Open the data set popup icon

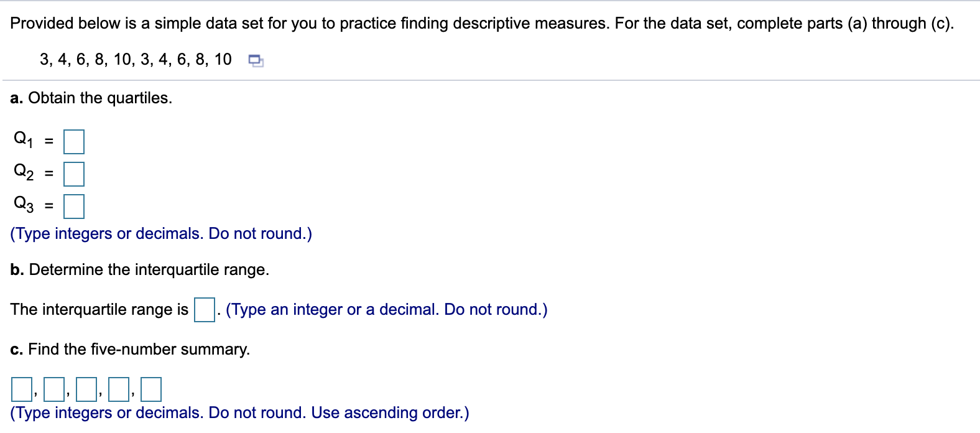point(256,61)
